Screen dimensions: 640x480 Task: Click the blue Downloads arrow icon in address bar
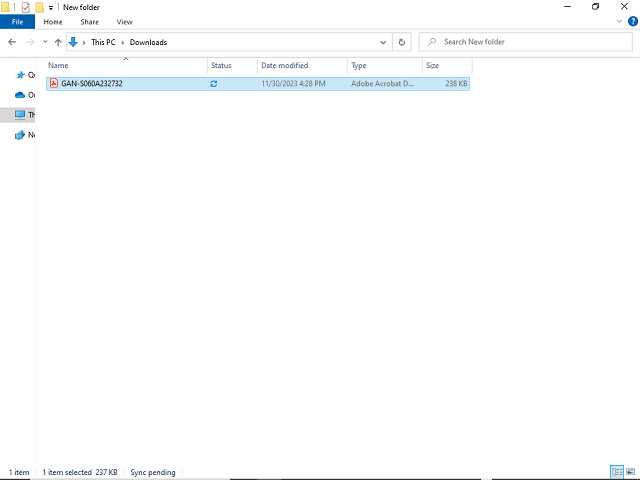tap(73, 42)
